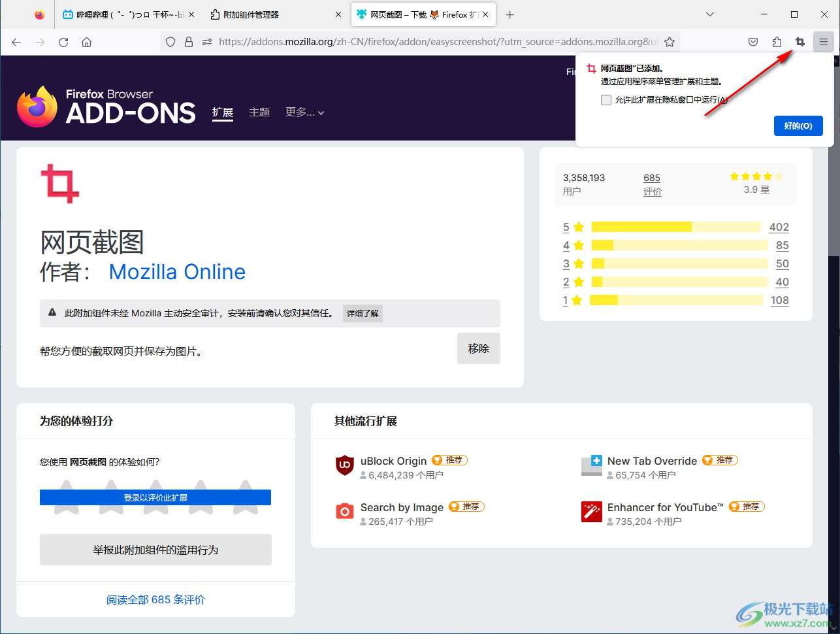Click New Tab Override 推荐 badge
Image resolution: width=840 pixels, height=634 pixels.
(720, 460)
